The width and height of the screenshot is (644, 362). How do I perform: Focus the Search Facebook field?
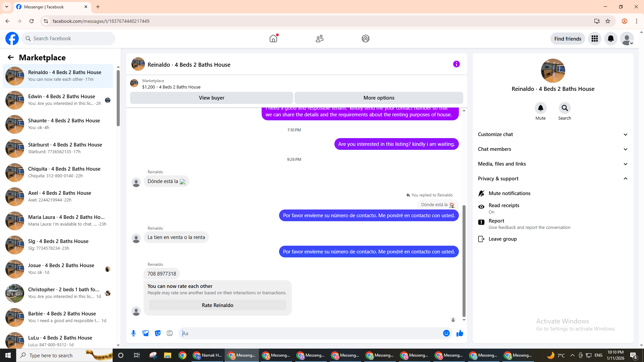coord(68,39)
